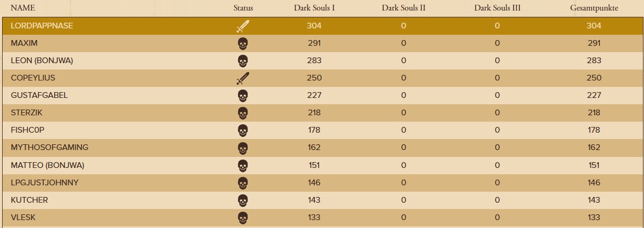Sort by Gesamtpunkte column header

pyautogui.click(x=594, y=8)
